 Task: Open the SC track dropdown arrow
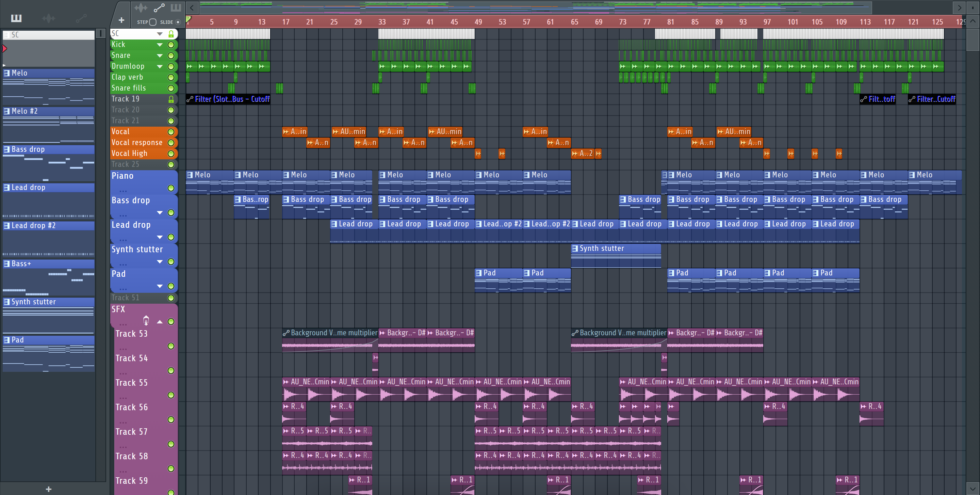coord(160,34)
